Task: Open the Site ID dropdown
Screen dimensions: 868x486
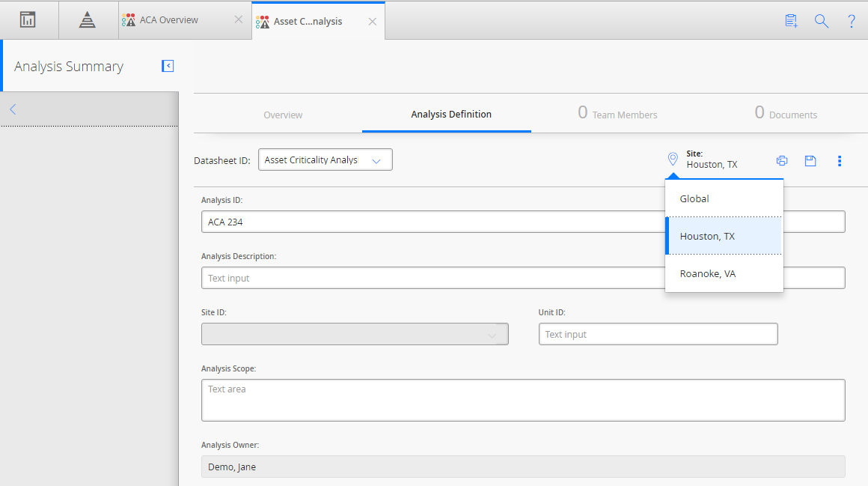Action: click(x=355, y=334)
